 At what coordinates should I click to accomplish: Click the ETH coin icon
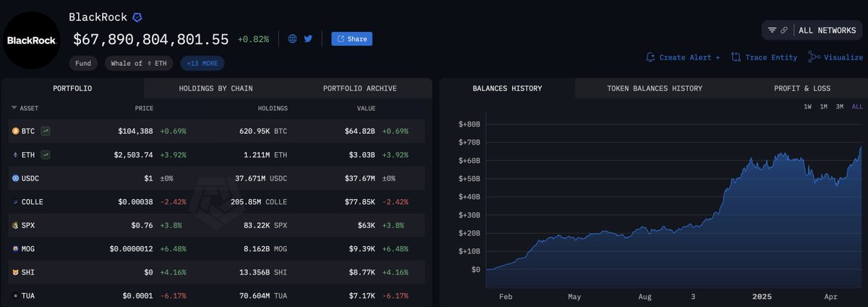pos(15,155)
